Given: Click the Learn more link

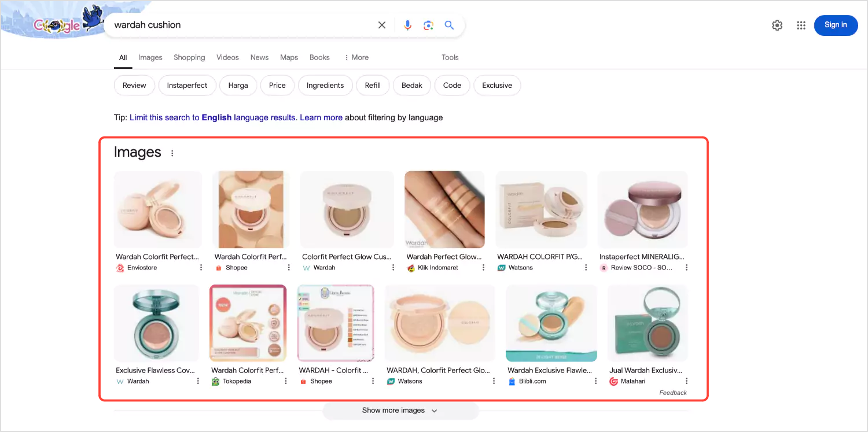Looking at the screenshot, I should [x=321, y=117].
